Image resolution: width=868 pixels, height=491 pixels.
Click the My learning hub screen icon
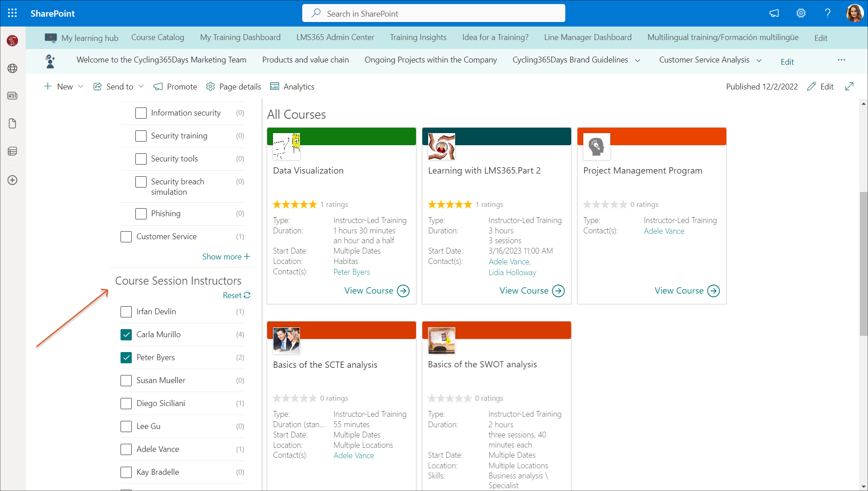click(50, 38)
